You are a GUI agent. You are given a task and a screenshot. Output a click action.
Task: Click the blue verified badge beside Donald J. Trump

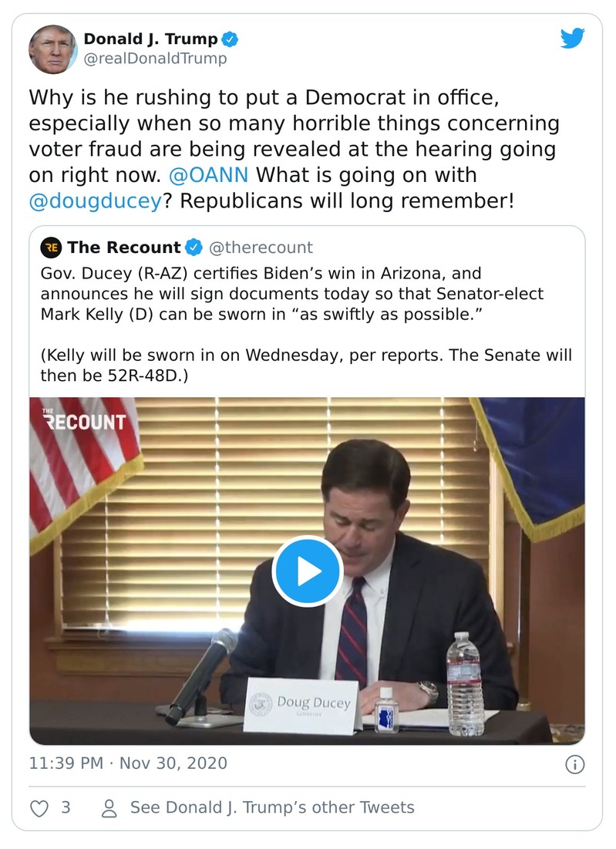pyautogui.click(x=230, y=39)
